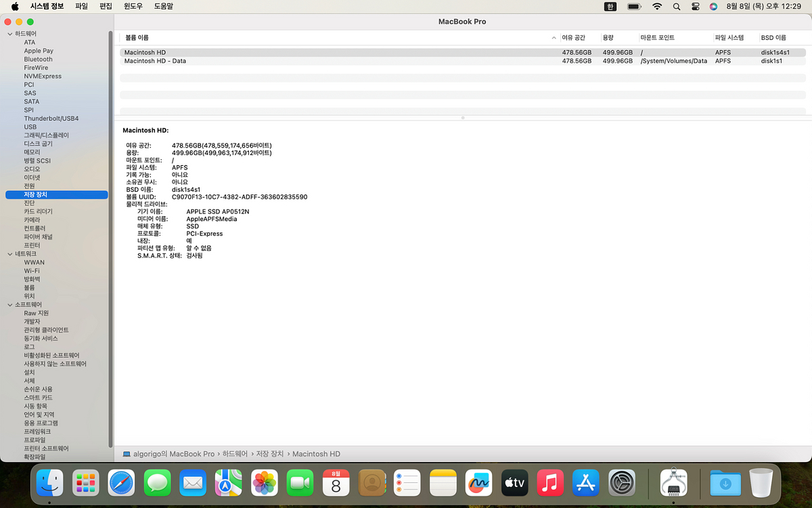Viewport: 812px width, 508px height.
Task: Select 방화벽 in the sidebar
Action: [x=32, y=279]
